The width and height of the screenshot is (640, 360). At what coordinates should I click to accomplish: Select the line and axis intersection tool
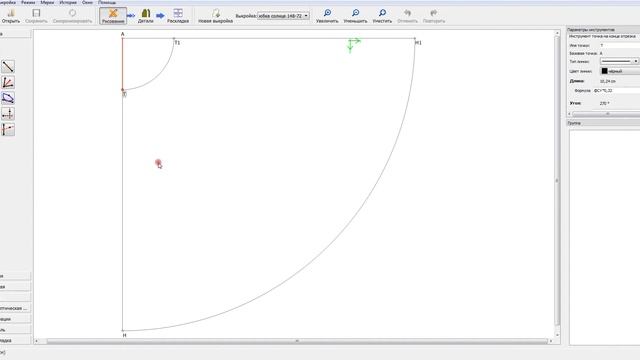[8, 129]
